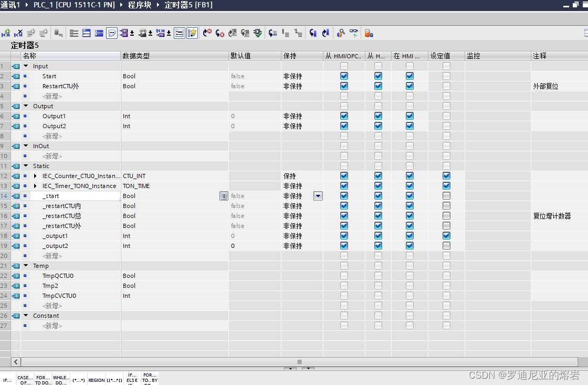Image resolution: width=588 pixels, height=385 pixels.
Task: Click the <新增> row under TmpCVCTU0
Action: [52, 306]
